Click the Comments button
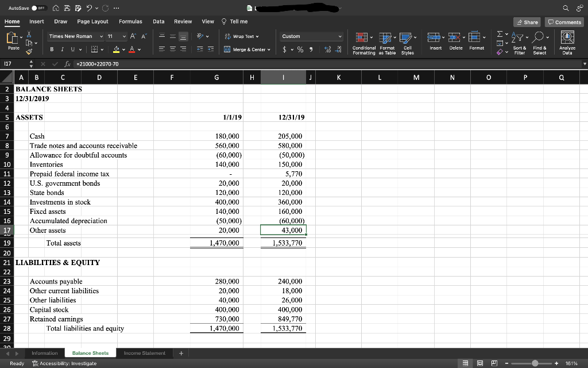This screenshot has width=588, height=368. click(564, 22)
